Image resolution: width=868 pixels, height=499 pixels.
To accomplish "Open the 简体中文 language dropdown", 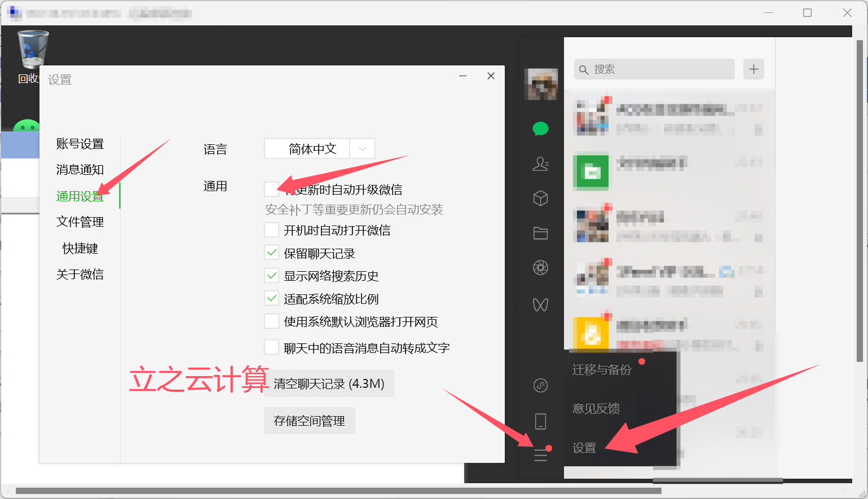I will (x=319, y=149).
